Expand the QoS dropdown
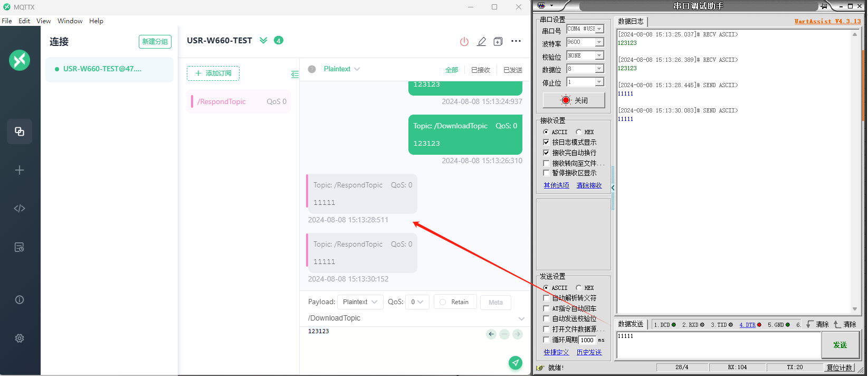Screen dimensions: 868x376 (x=417, y=302)
